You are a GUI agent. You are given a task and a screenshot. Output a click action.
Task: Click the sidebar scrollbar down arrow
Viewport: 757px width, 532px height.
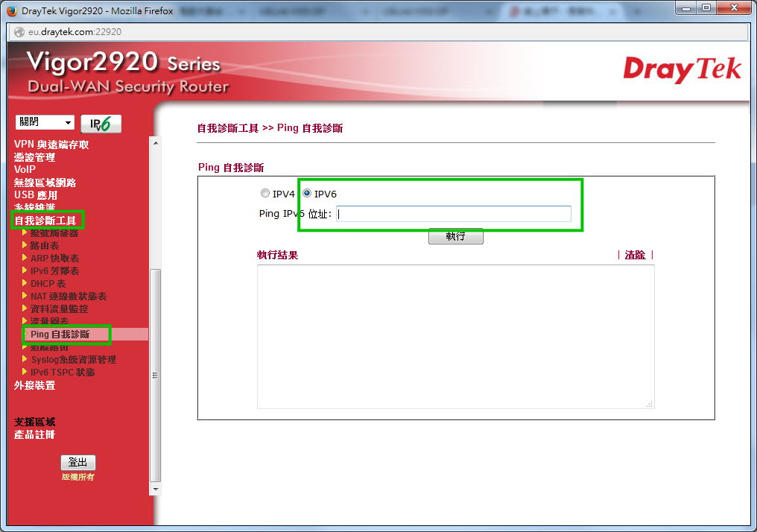point(156,490)
